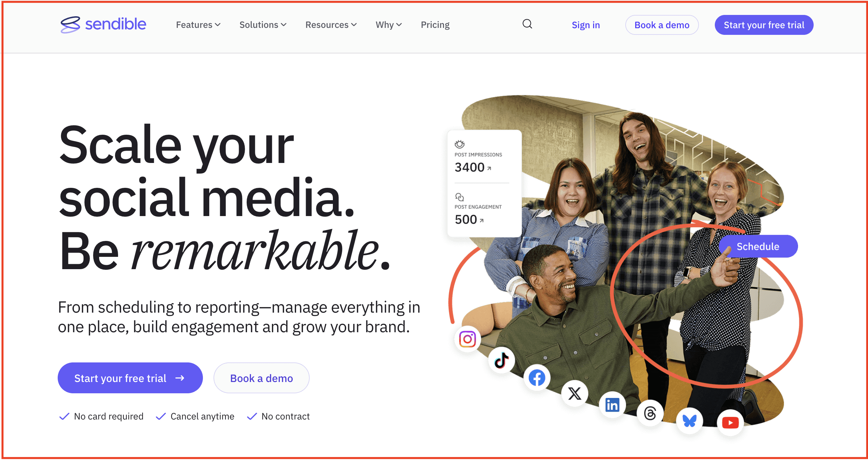Click the X (Twitter) icon

point(575,393)
